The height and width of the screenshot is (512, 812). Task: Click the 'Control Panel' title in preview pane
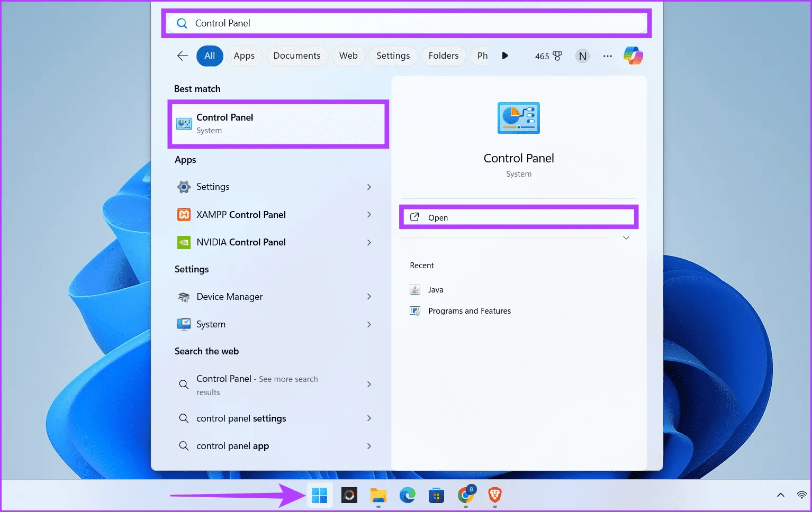[x=519, y=158]
